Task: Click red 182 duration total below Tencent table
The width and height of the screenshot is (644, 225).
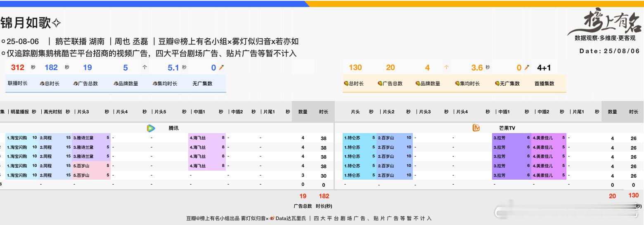Action: tap(324, 196)
